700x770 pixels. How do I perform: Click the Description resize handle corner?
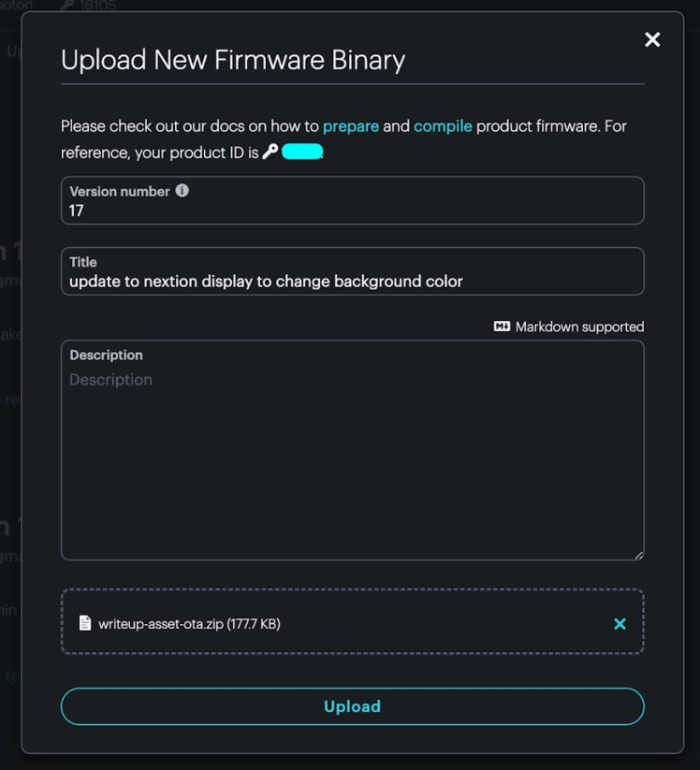coord(638,555)
